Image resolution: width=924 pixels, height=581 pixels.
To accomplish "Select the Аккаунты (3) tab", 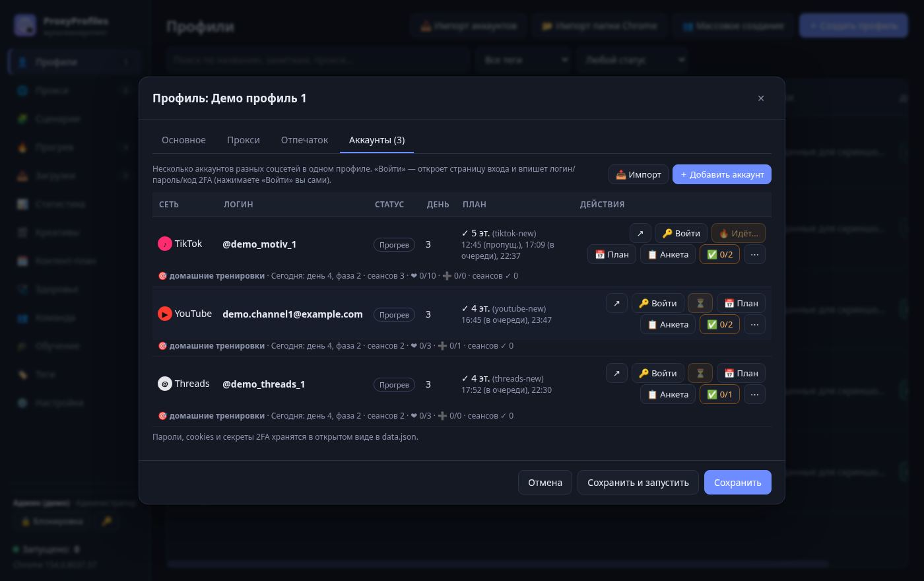I will point(377,140).
